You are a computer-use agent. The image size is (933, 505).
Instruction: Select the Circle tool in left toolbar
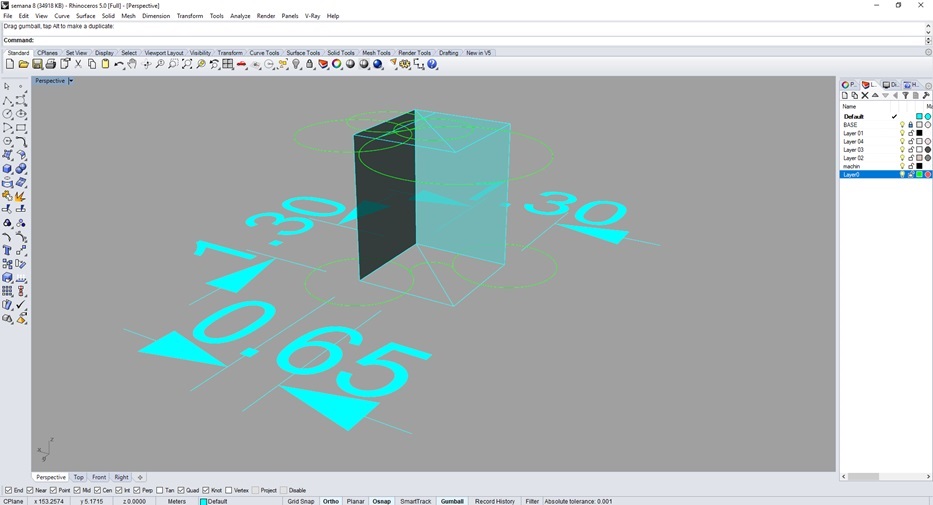tap(7, 114)
